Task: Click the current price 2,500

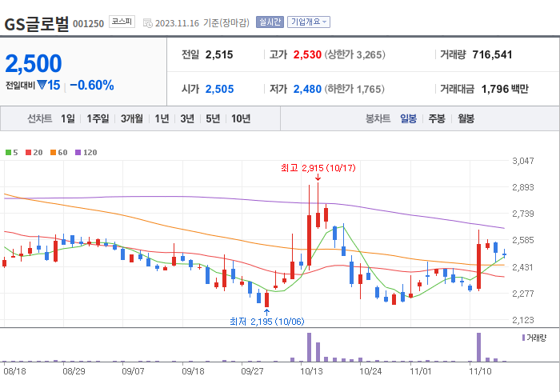Action: [x=34, y=63]
